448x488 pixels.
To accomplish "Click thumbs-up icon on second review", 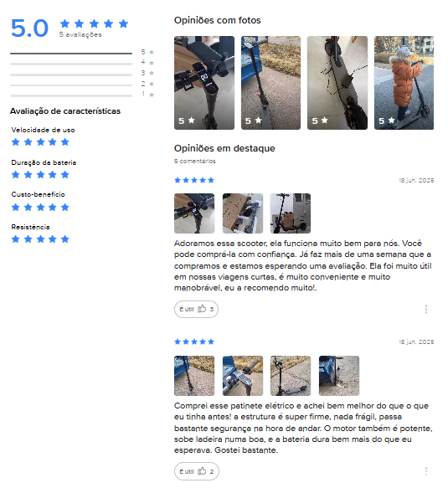I will pyautogui.click(x=202, y=471).
